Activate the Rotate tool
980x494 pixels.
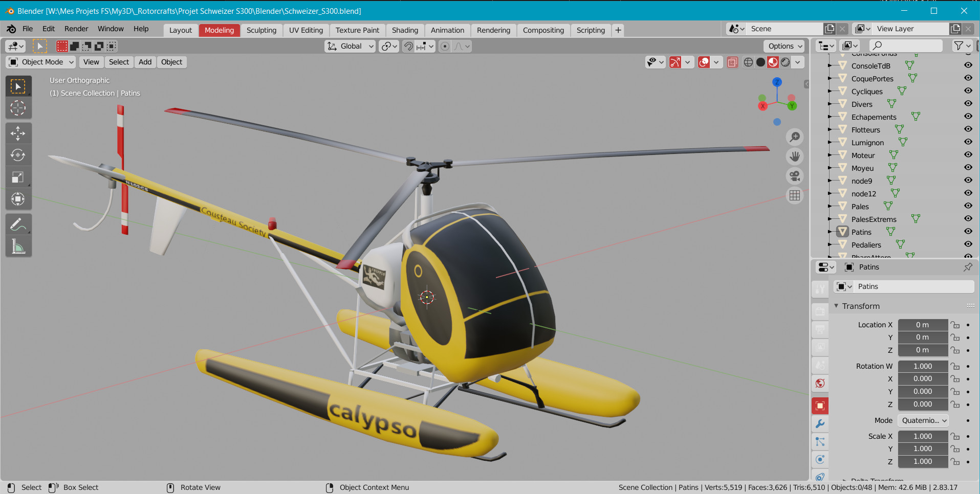tap(18, 154)
